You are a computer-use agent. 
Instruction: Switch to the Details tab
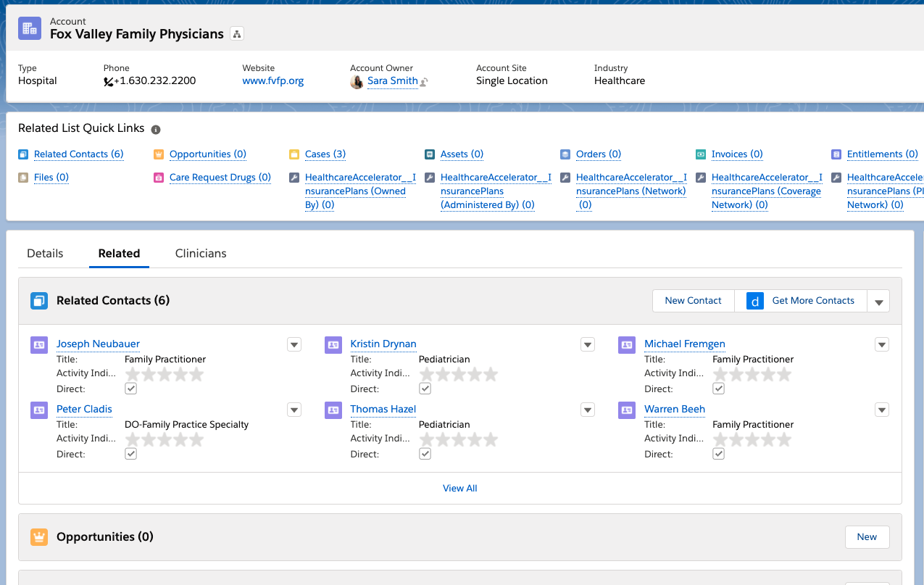(45, 254)
